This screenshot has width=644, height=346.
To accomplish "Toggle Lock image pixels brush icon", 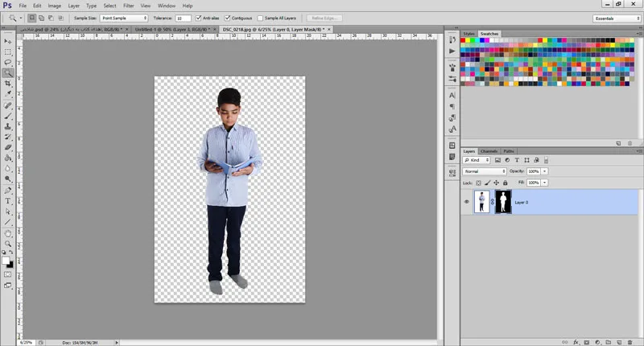I will coord(488,183).
